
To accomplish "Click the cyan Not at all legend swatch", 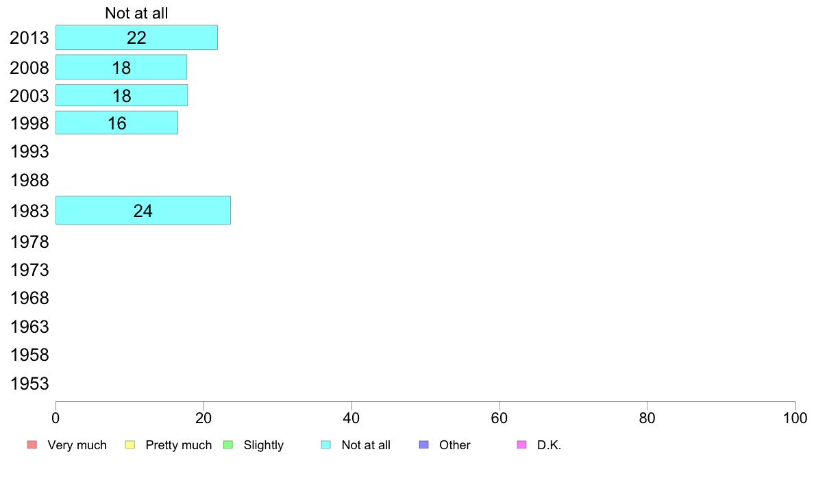I will coord(326,445).
